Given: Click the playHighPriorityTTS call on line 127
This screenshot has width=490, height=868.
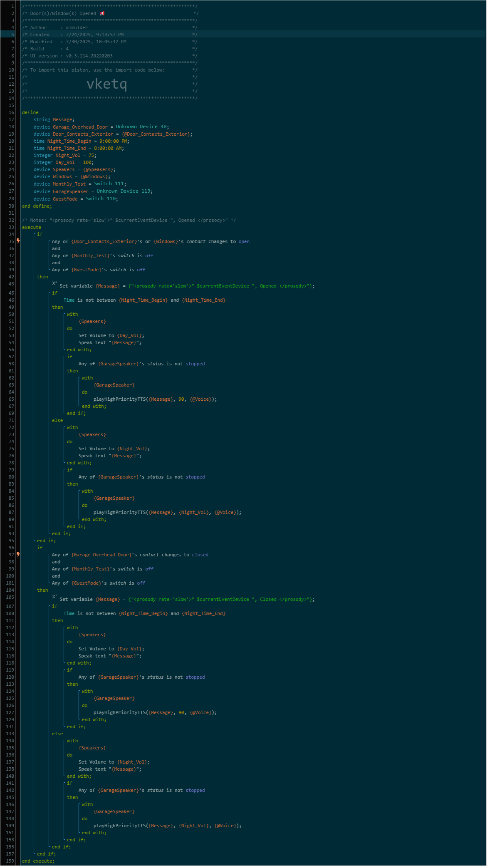Looking at the screenshot, I should [x=155, y=712].
